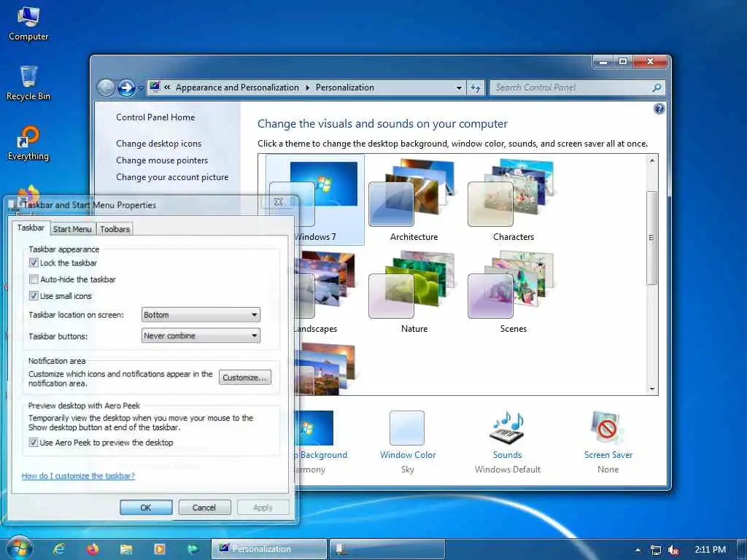Switch to the Toolbars tab

pyautogui.click(x=115, y=229)
